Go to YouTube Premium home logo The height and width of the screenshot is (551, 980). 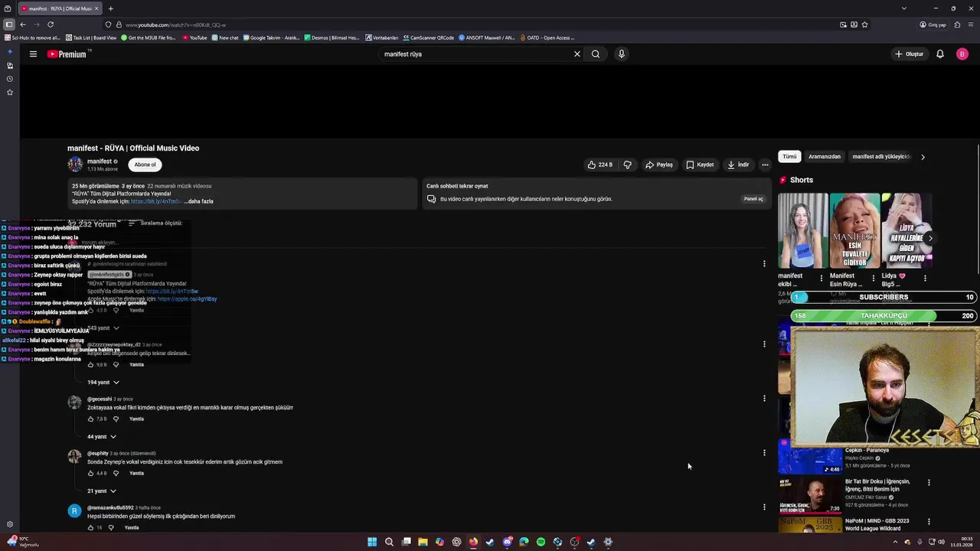[x=69, y=54]
